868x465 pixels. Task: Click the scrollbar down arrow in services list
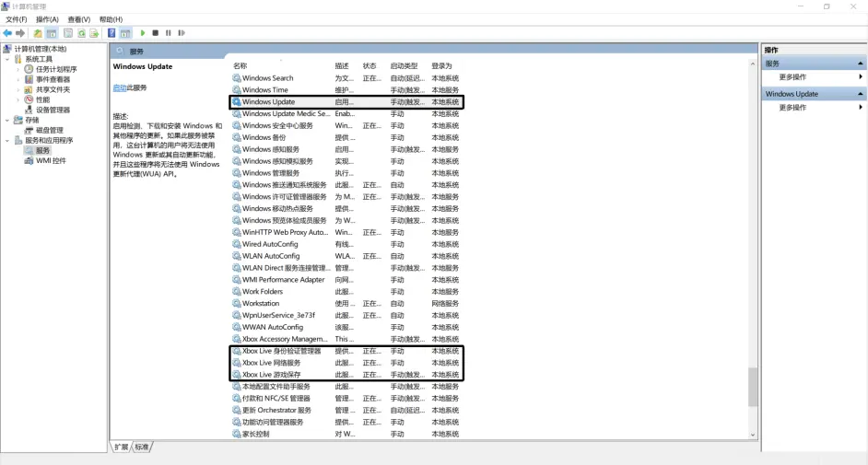(752, 436)
